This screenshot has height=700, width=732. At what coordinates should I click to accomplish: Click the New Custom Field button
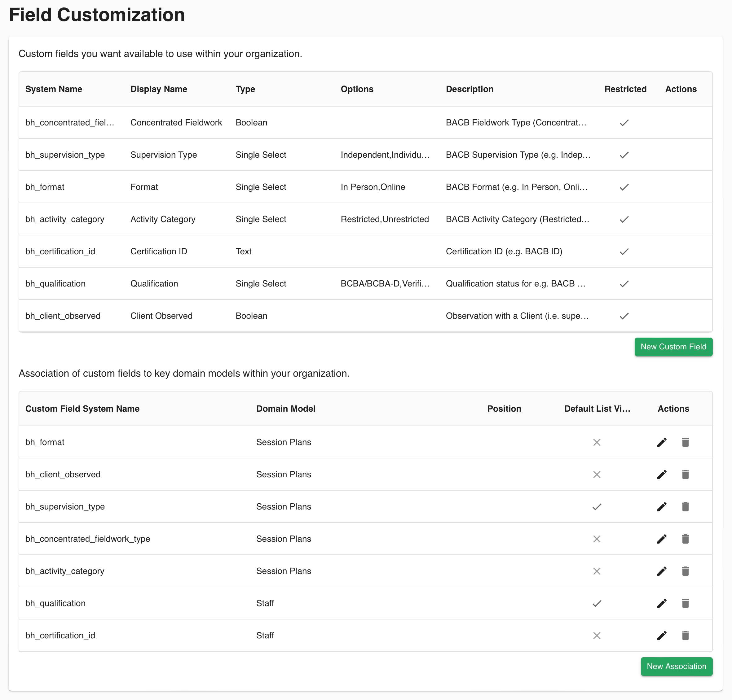673,347
